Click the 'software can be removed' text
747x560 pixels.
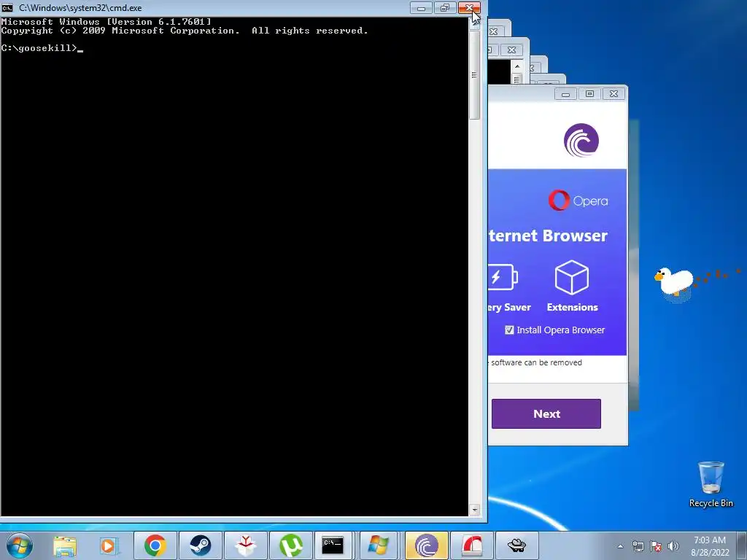(536, 362)
